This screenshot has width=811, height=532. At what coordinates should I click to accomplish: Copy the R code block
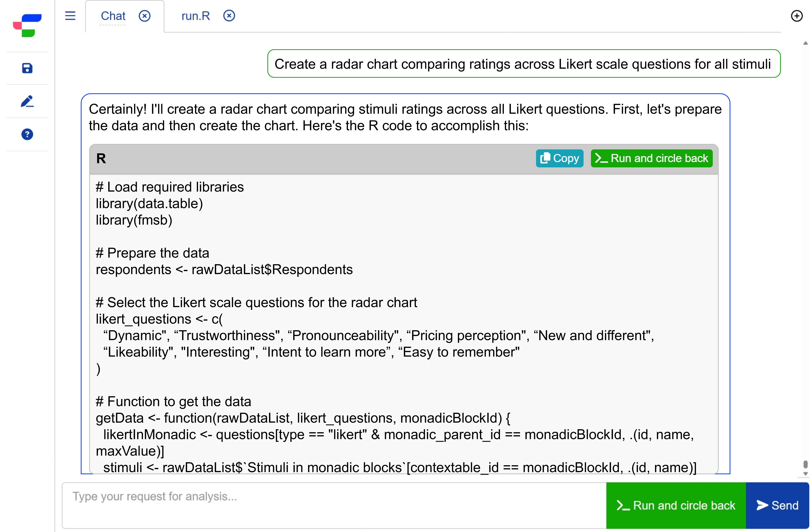click(560, 158)
